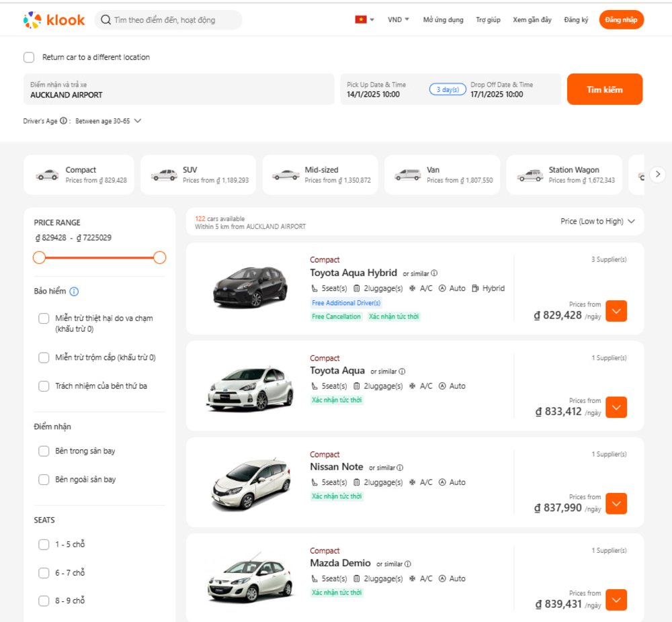Open the Trợ giúp menu item
This screenshot has height=622, width=672.
pyautogui.click(x=488, y=20)
